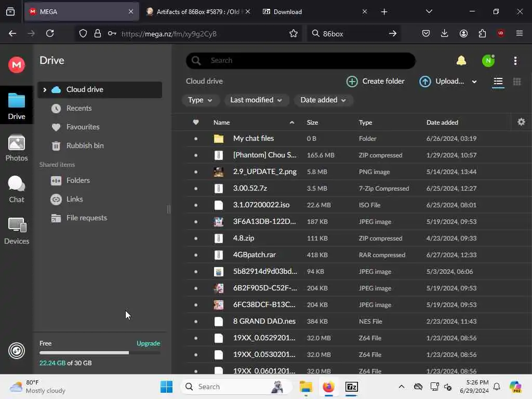Open the three-dot main menu in MEGA

[x=515, y=61]
